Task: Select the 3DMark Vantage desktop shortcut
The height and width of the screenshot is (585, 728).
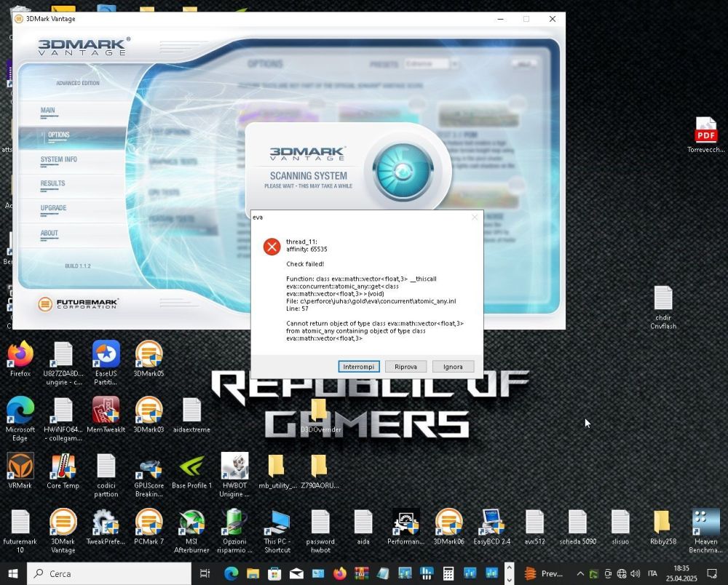Action: 63,530
